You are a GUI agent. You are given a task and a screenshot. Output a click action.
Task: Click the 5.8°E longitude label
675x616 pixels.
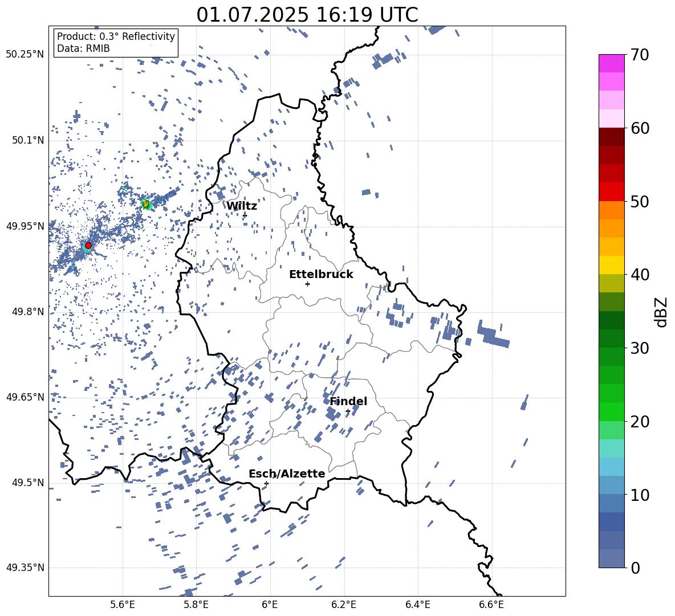(x=196, y=605)
